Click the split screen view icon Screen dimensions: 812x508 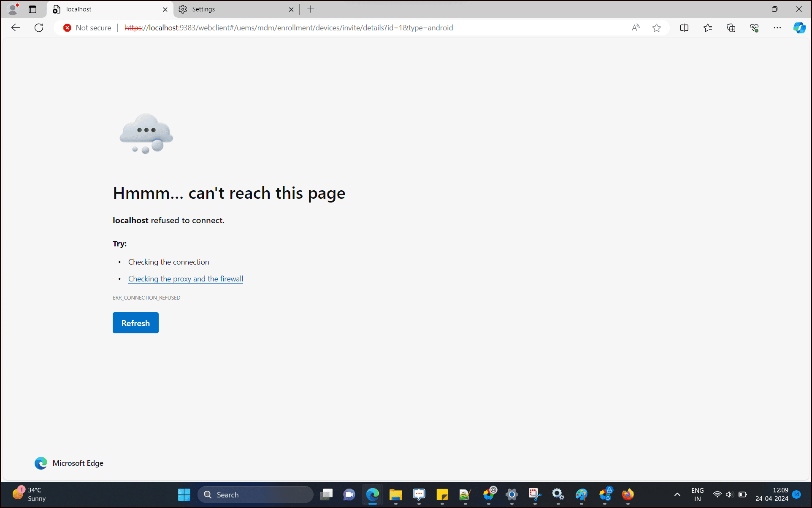click(x=683, y=28)
